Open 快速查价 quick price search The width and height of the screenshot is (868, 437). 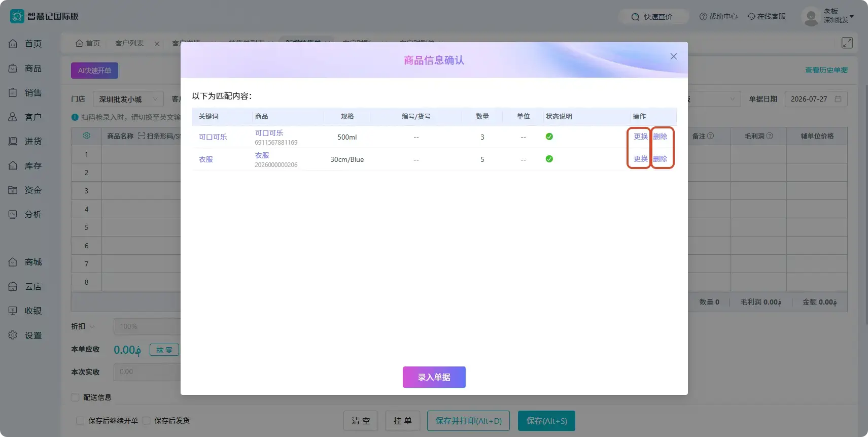[x=652, y=17]
